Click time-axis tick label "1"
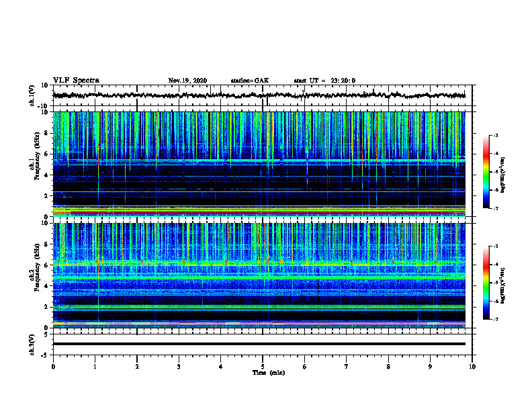532x411 pixels. tap(95, 367)
